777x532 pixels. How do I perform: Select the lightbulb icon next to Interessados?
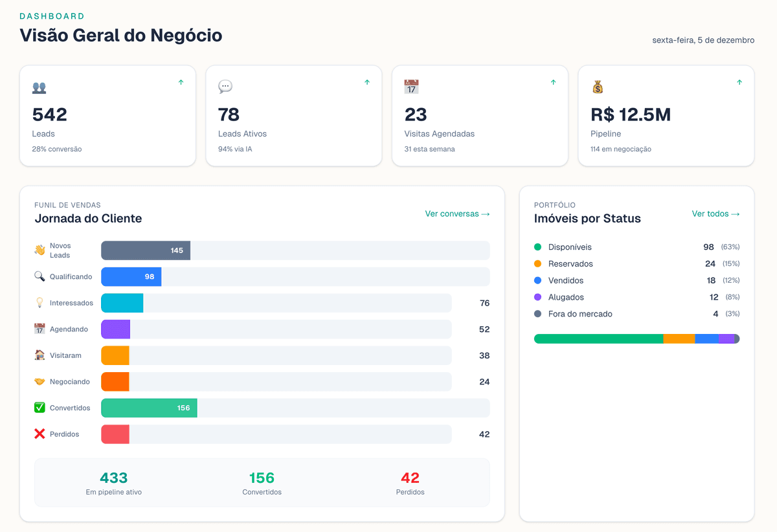40,302
